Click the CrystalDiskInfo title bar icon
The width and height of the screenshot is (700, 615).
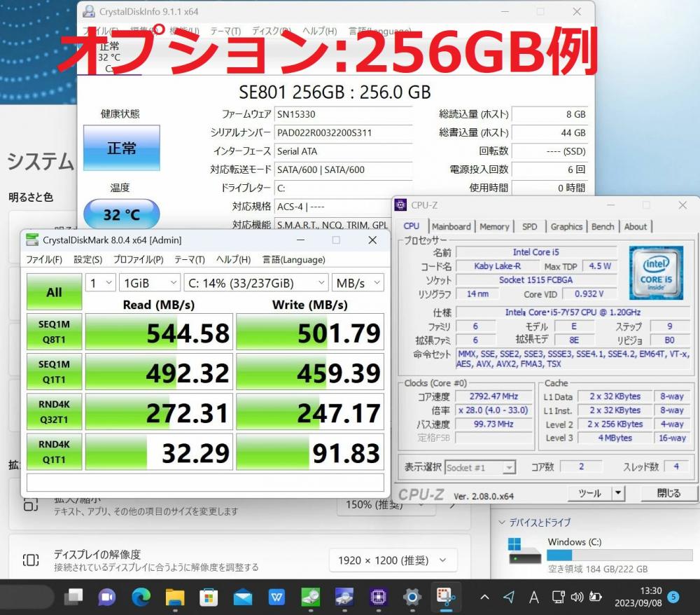89,11
